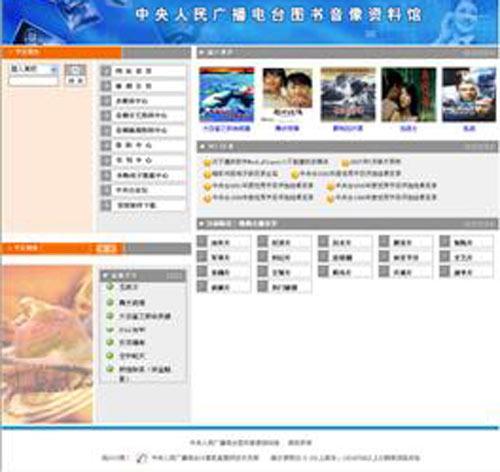500x472 pixels.
Task: Click the caption link under the third poster
Action: point(347,128)
